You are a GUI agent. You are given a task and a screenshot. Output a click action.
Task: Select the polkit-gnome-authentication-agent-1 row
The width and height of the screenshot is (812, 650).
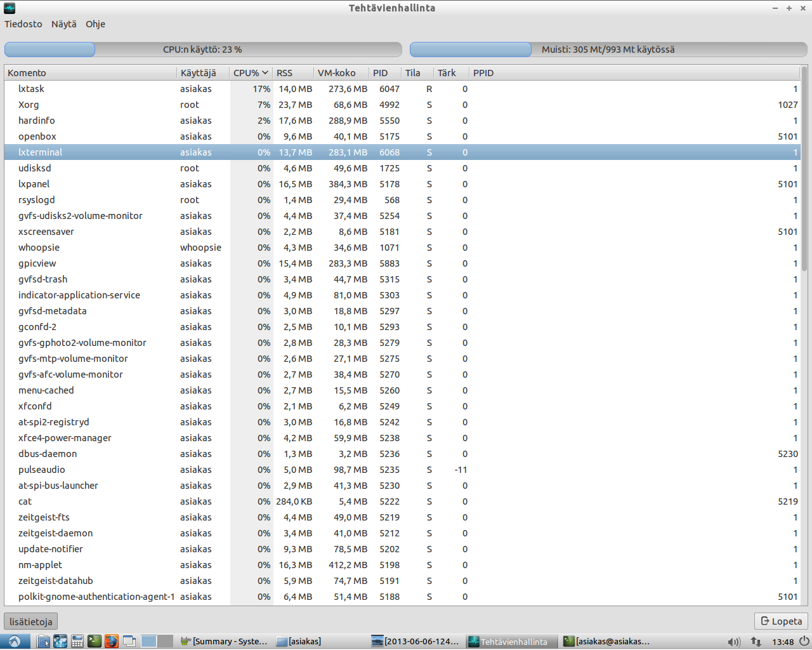[x=402, y=597]
